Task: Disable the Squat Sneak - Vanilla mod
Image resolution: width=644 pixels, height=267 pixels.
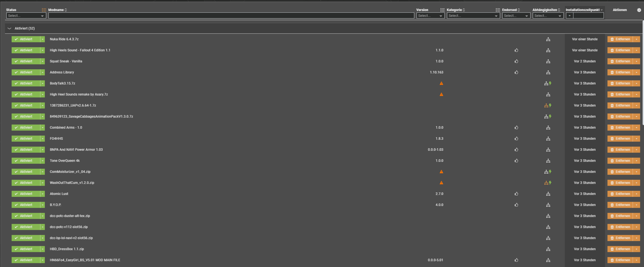Action: [x=26, y=61]
